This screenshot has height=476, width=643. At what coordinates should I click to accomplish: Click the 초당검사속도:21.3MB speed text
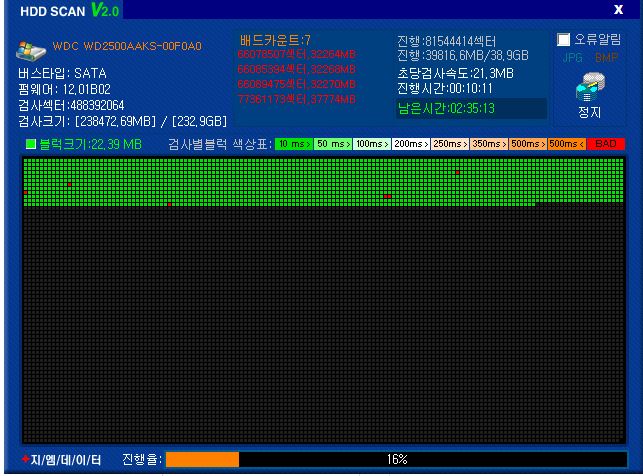pyautogui.click(x=455, y=73)
